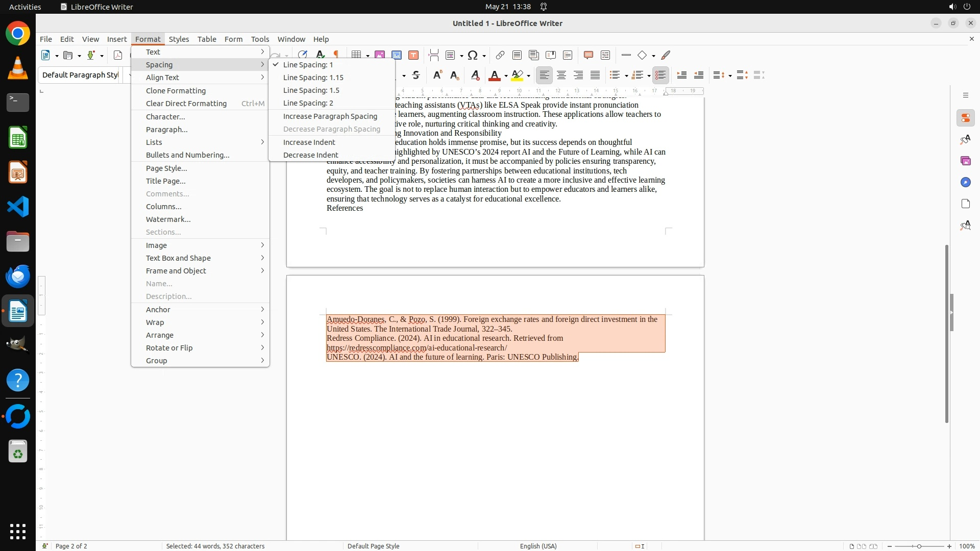Open the Paragraph Style combo box
Image resolution: width=980 pixels, height=551 pixels.
point(80,75)
